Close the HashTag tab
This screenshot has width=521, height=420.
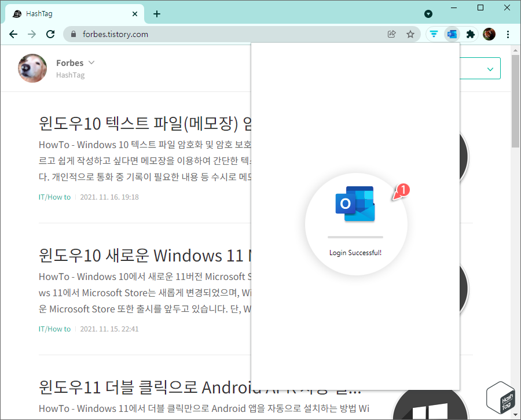tap(134, 14)
